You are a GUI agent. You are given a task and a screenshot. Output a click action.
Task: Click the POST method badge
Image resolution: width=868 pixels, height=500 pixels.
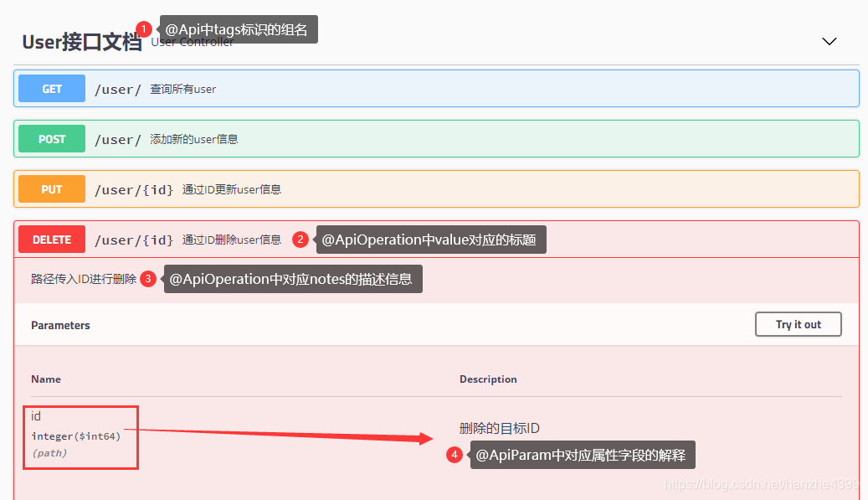point(52,139)
